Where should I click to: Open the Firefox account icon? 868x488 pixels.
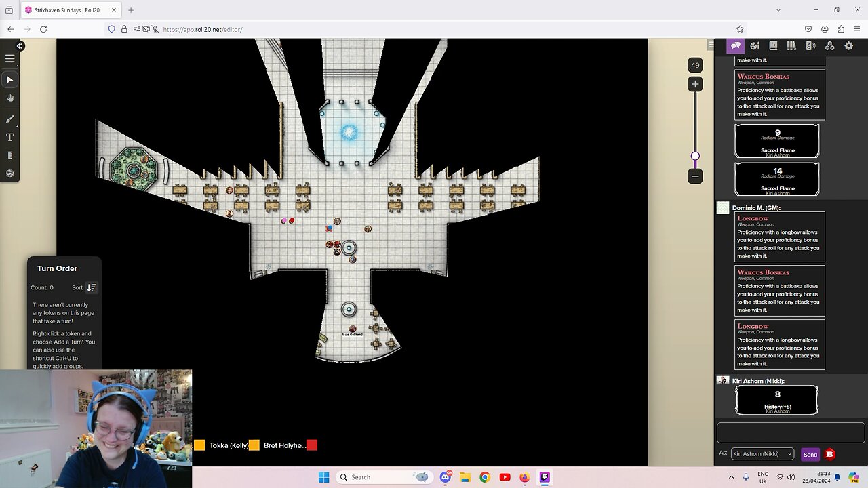click(x=825, y=29)
